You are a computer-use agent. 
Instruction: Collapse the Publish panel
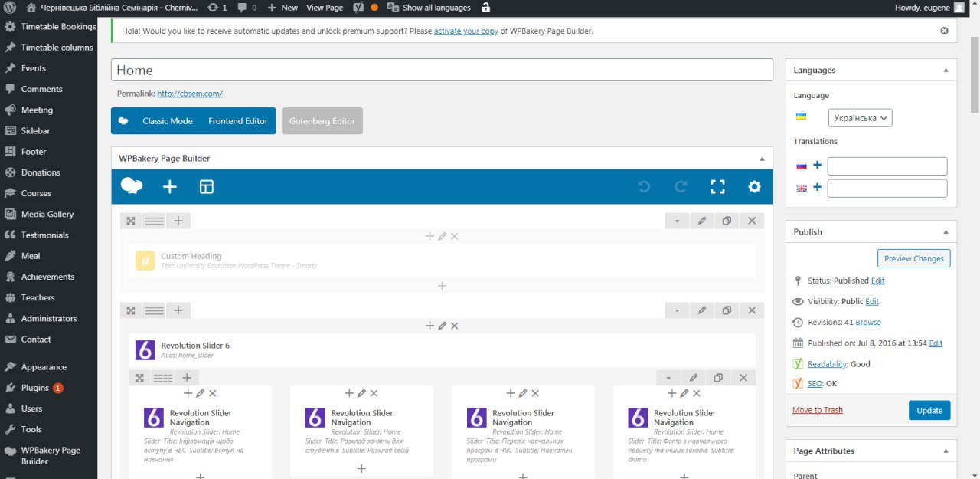click(946, 231)
